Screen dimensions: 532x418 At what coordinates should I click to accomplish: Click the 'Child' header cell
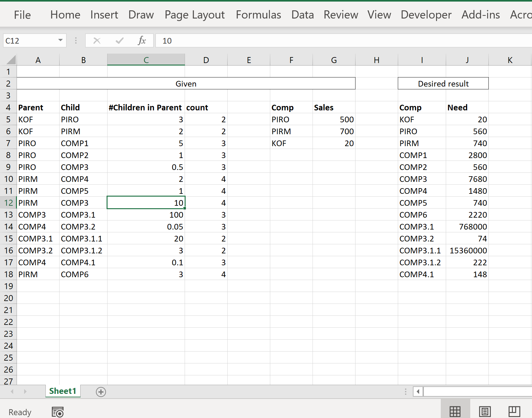pos(83,108)
